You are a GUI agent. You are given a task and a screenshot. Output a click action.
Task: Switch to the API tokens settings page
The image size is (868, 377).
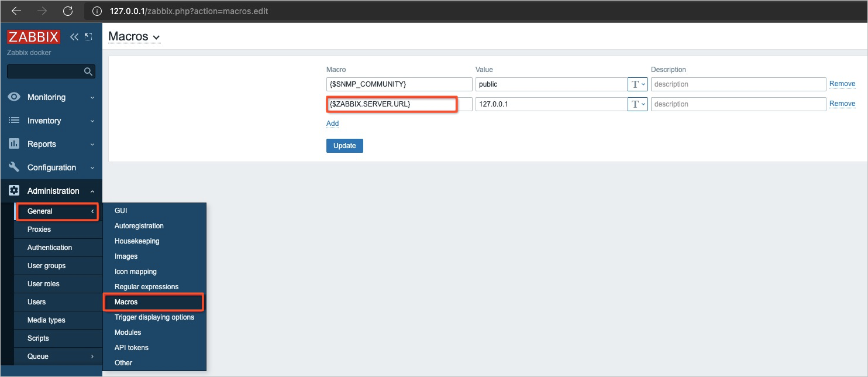pos(131,347)
